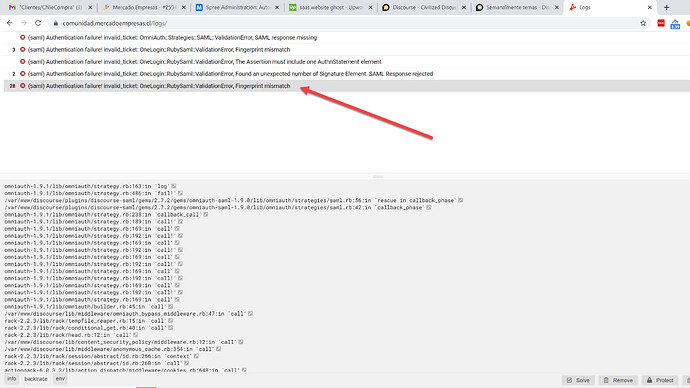Reload the logs page

click(x=38, y=23)
